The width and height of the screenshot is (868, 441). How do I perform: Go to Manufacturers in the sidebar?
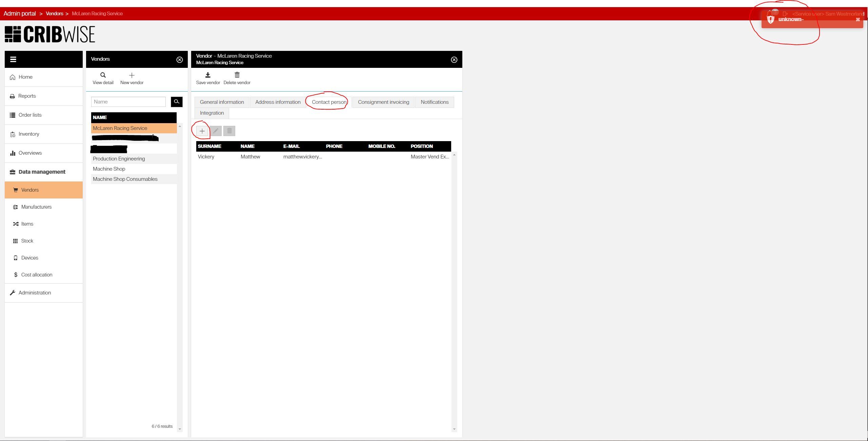click(36, 207)
